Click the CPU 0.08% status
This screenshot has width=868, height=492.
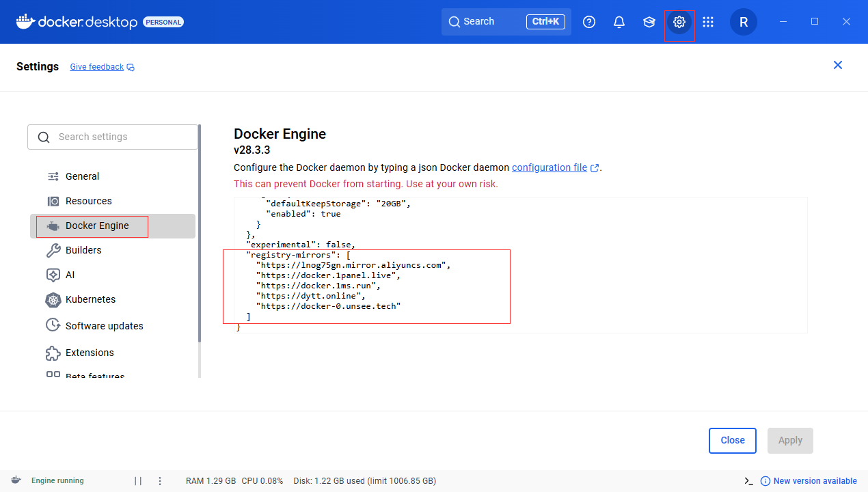pos(262,481)
